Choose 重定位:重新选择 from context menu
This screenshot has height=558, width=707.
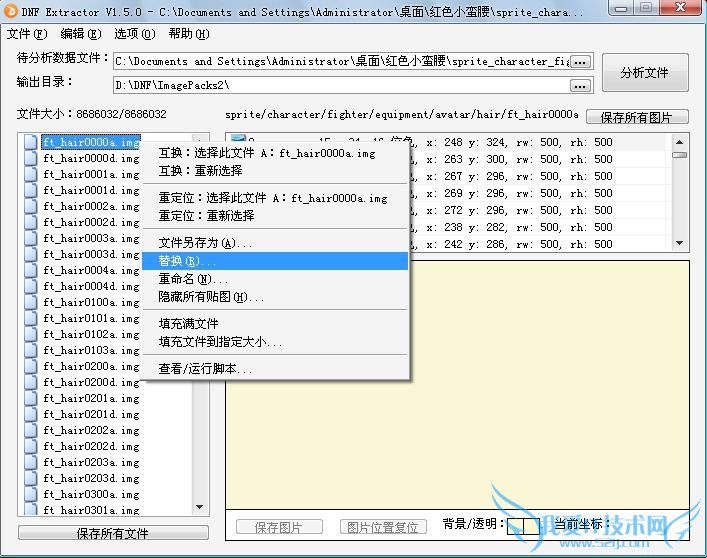(275, 215)
